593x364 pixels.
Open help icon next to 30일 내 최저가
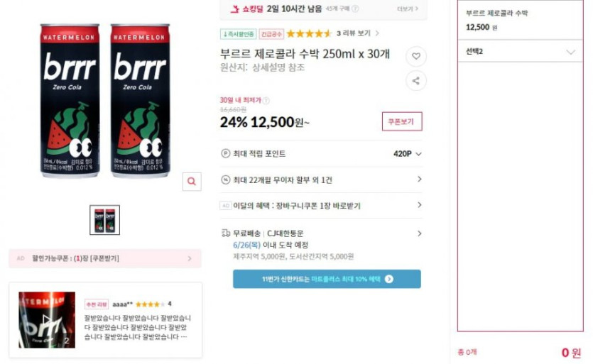click(x=266, y=101)
